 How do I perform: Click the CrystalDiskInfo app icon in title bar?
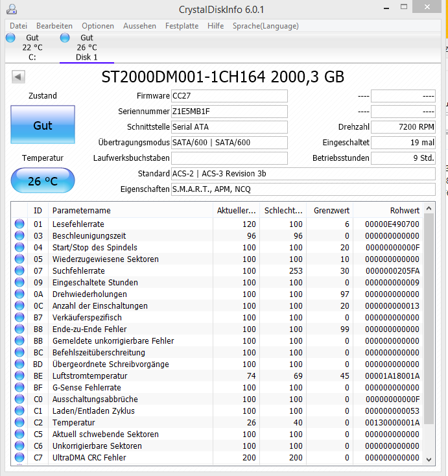12,9
